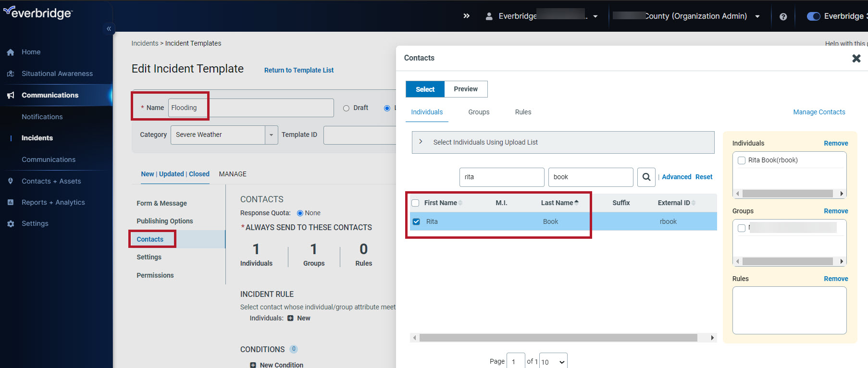Screen dimensions: 868x368
Task: Open the Permissions section
Action: coord(155,275)
